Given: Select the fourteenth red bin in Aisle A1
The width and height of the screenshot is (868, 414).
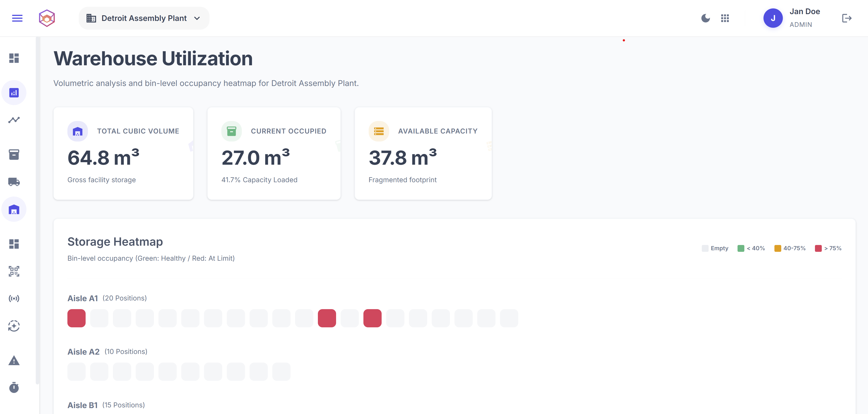Looking at the screenshot, I should click(x=372, y=318).
